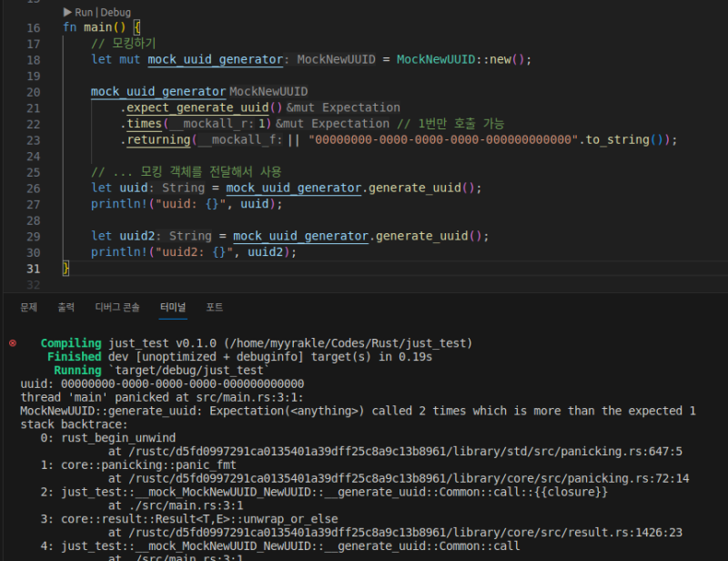Select the 디버그 콘솔 tab
Screen dimensions: 728x561
tap(117, 308)
